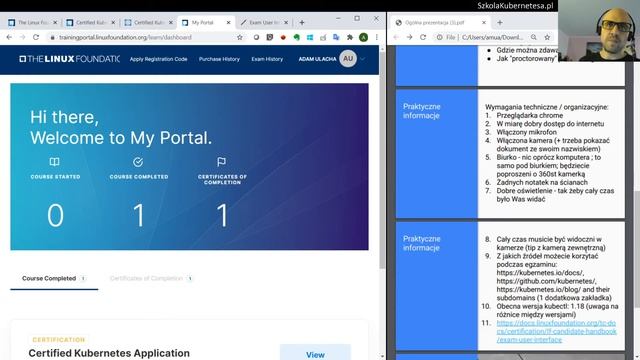Click the Włączony mikrofon list item
The width and height of the screenshot is (640, 360).
(x=527, y=132)
